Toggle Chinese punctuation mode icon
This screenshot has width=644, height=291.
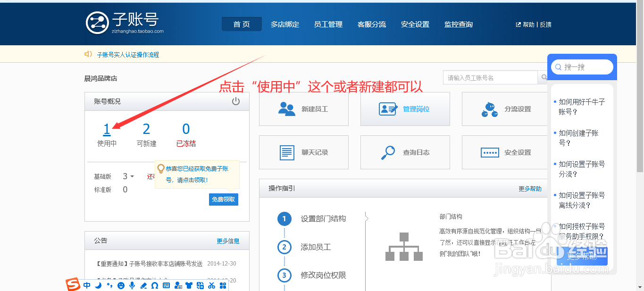tap(109, 285)
